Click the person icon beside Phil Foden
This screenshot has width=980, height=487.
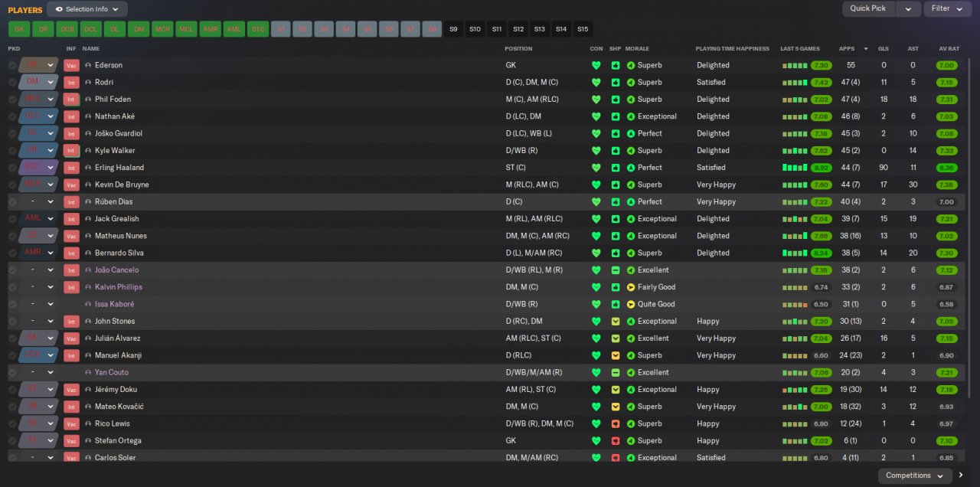pos(88,100)
